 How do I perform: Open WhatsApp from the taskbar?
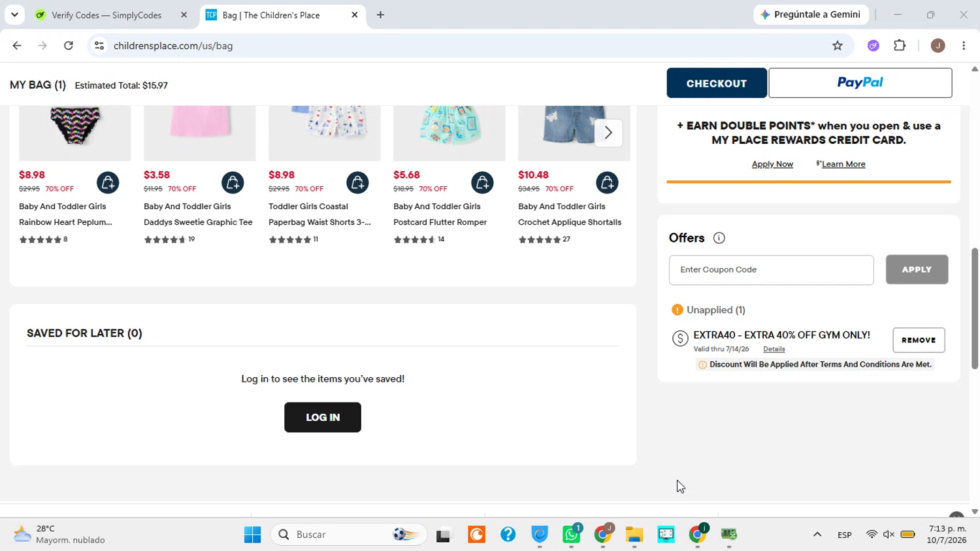tap(572, 535)
